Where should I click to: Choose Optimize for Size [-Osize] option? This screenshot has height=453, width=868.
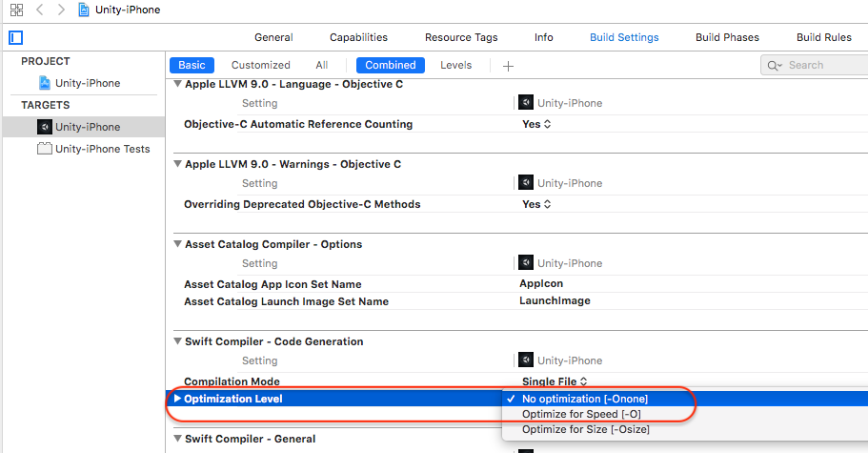tap(685, 429)
